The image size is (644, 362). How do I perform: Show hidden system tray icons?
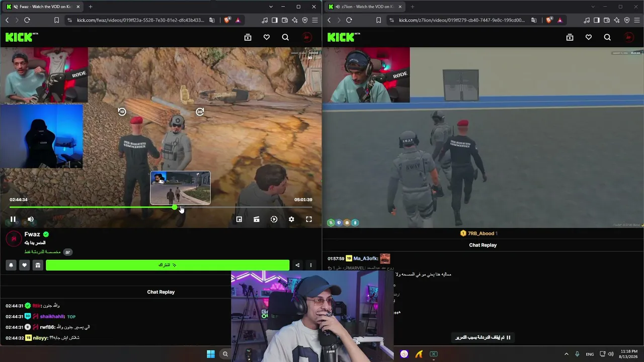(x=566, y=354)
